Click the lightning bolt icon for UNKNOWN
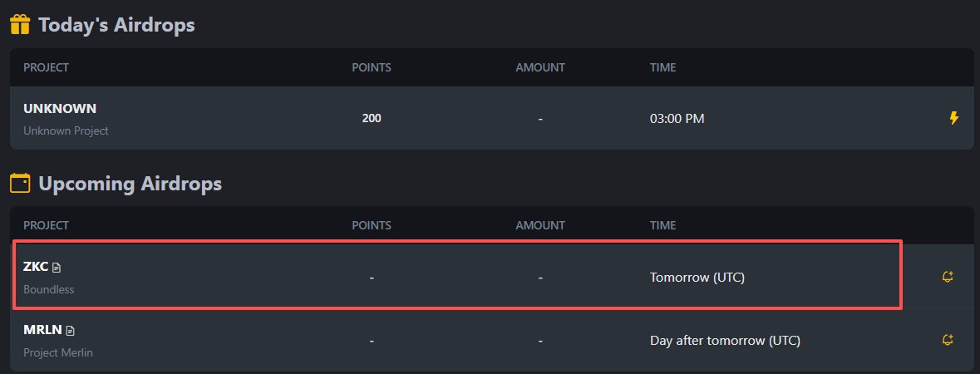Image resolution: width=980 pixels, height=374 pixels. [x=953, y=117]
